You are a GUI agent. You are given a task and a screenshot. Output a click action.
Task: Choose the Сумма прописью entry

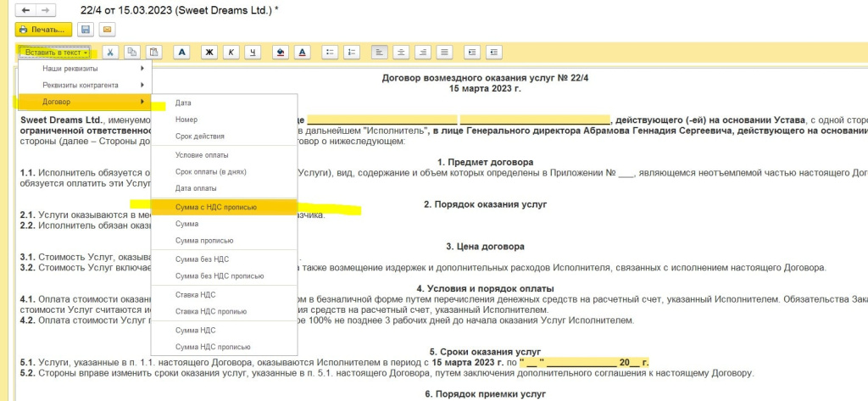point(224,241)
